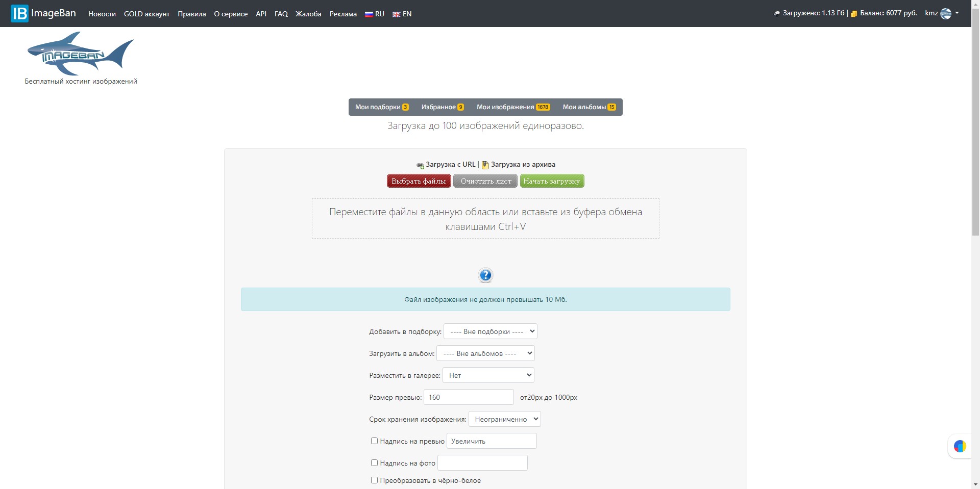Open the Разместить в галерее dropdown

[488, 375]
